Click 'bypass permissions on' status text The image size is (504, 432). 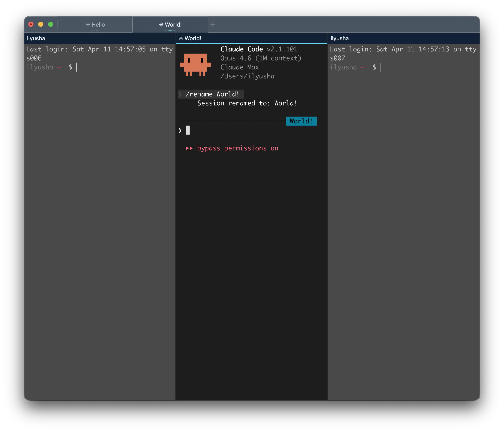click(x=238, y=148)
